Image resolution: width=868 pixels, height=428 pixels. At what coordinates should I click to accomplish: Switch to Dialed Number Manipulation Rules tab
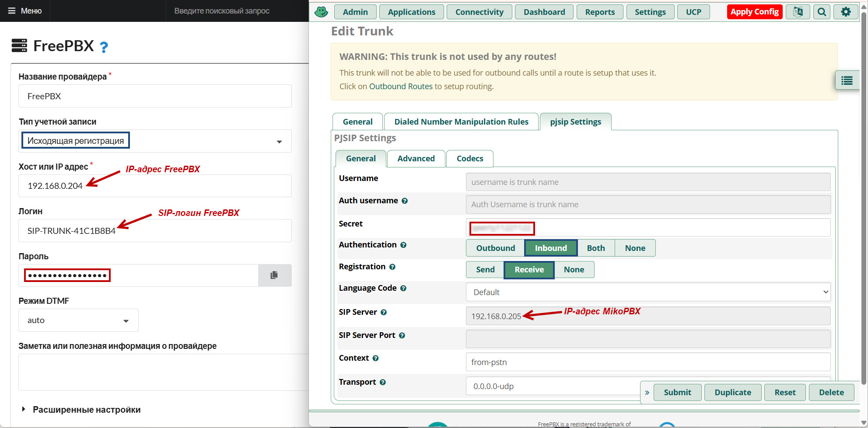pyautogui.click(x=461, y=122)
